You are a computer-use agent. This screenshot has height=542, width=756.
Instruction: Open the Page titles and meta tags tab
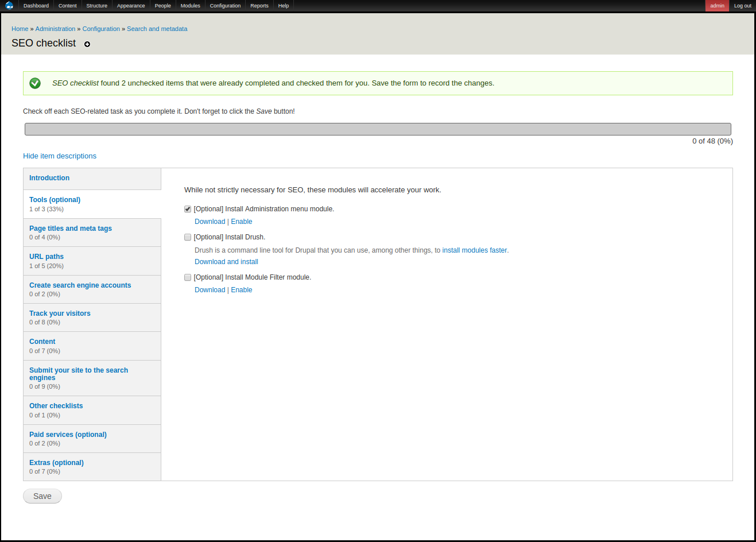click(x=71, y=229)
